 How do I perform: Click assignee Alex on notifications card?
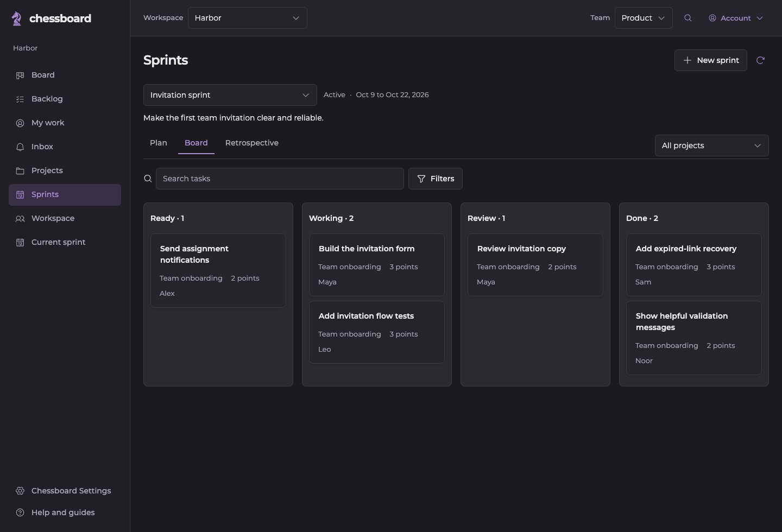pos(167,294)
